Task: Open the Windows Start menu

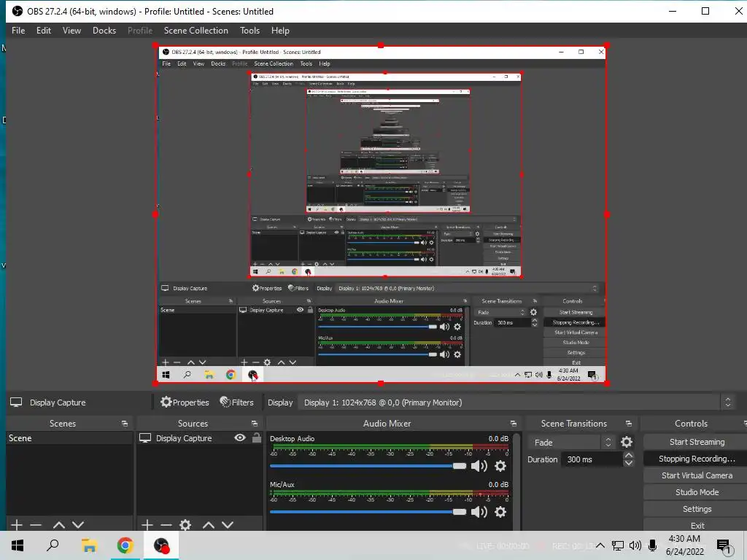Action: point(18,545)
